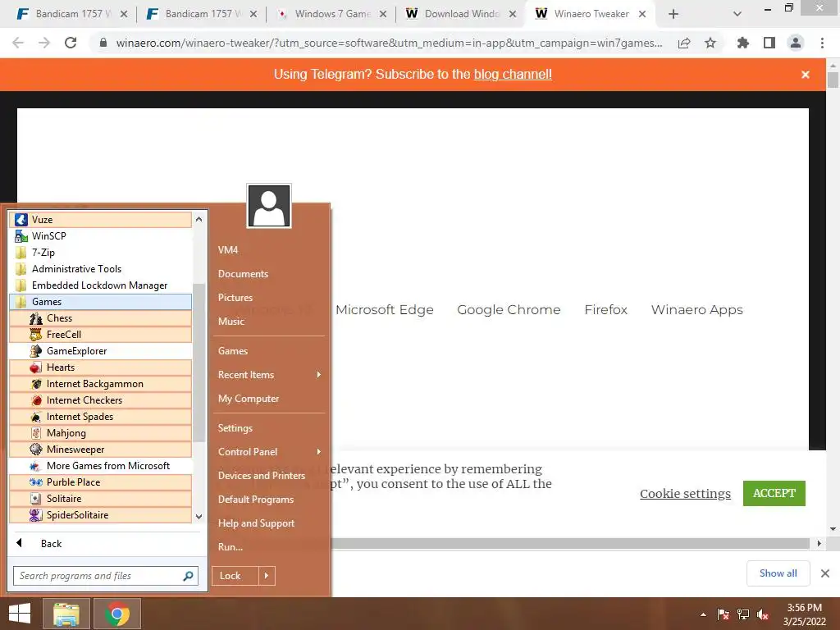
Task: Click Show all downloads button
Action: (778, 573)
